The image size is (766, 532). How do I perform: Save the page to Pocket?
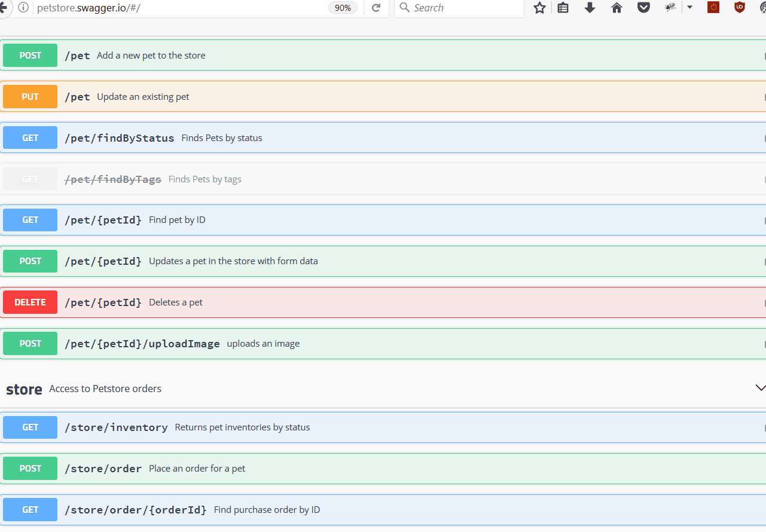pos(643,8)
